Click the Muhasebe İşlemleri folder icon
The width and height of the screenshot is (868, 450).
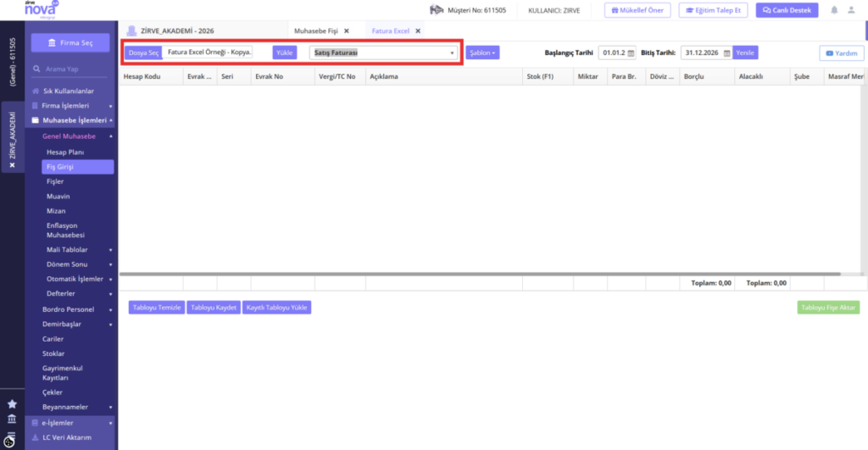tap(36, 120)
